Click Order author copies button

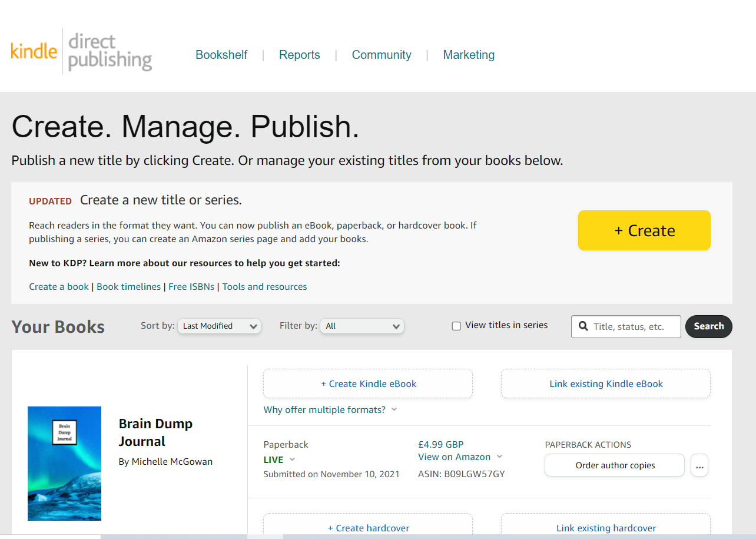pos(615,465)
